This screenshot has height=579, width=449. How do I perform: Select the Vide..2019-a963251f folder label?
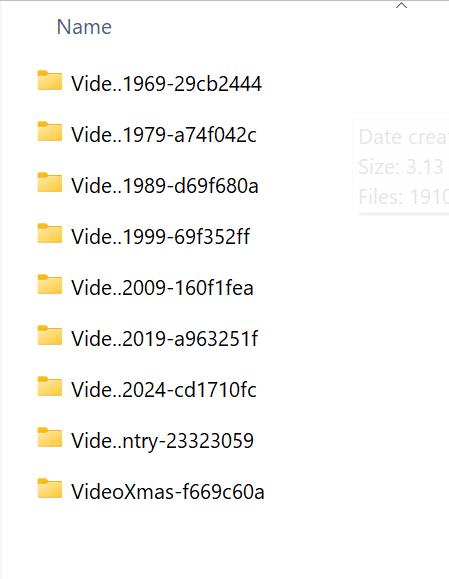(165, 339)
